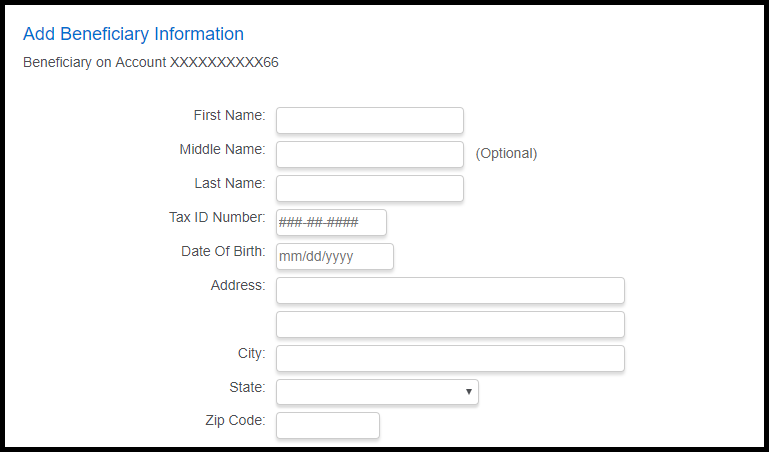Click the Tax ID Number input box

331,222
